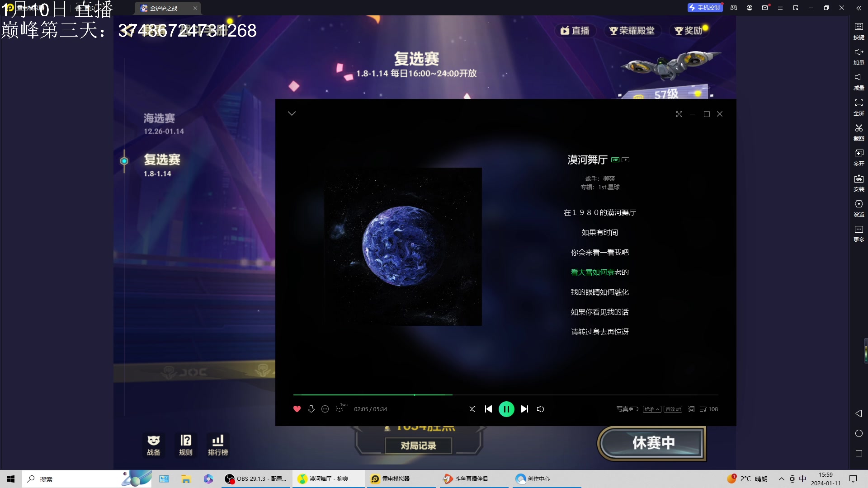This screenshot has height=488, width=868.
Task: Open 战备 icon at the bottom
Action: click(154, 445)
